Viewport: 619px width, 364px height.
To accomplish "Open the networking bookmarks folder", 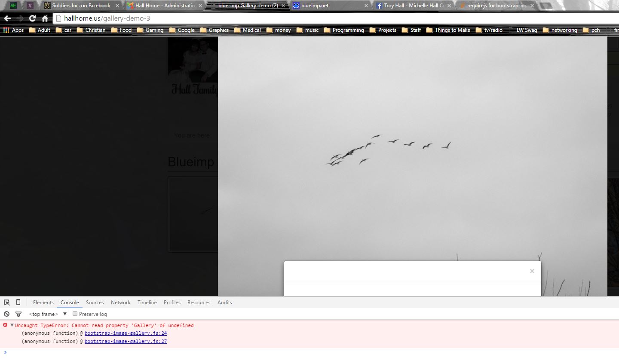I will 560,30.
